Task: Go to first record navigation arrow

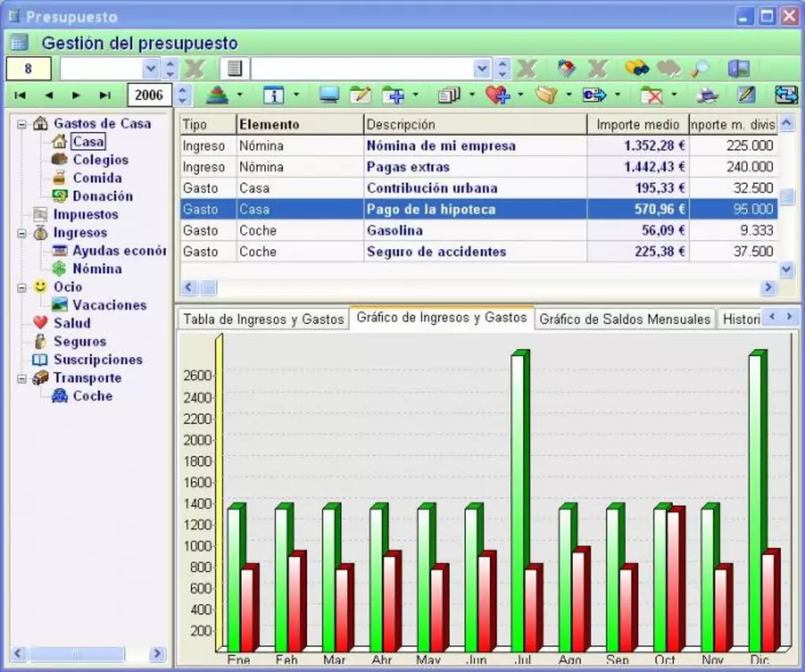Action: tap(21, 95)
